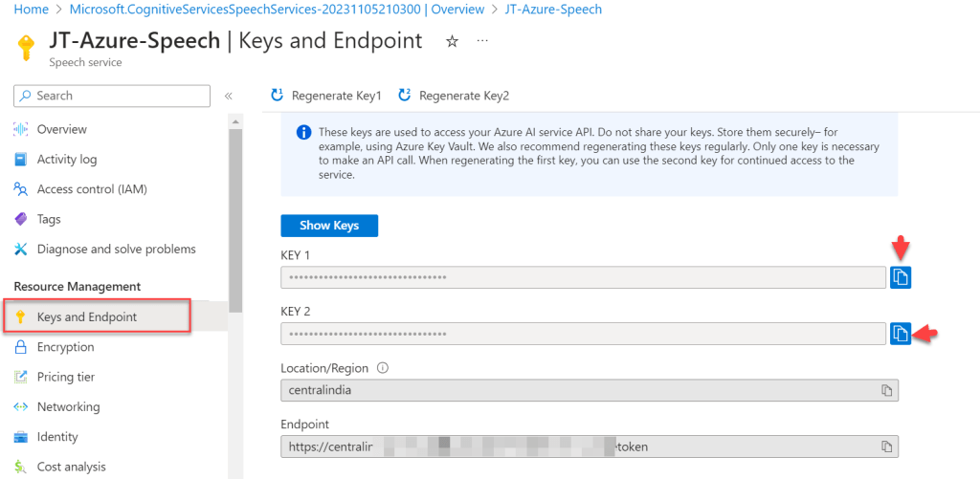Screen dimensions: 980x479
Task: Open Access control (IAM) page
Action: pyautogui.click(x=92, y=189)
